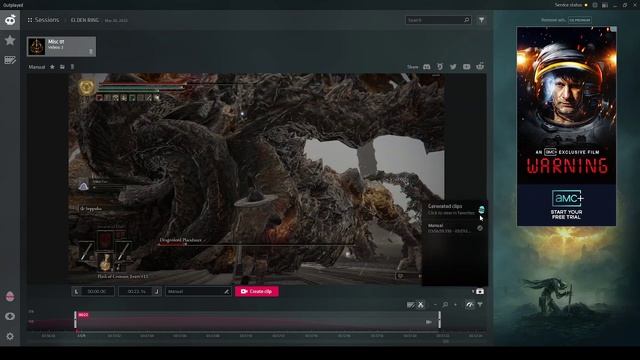Click the Go Premium button
This screenshot has height=360, width=640.
[580, 20]
